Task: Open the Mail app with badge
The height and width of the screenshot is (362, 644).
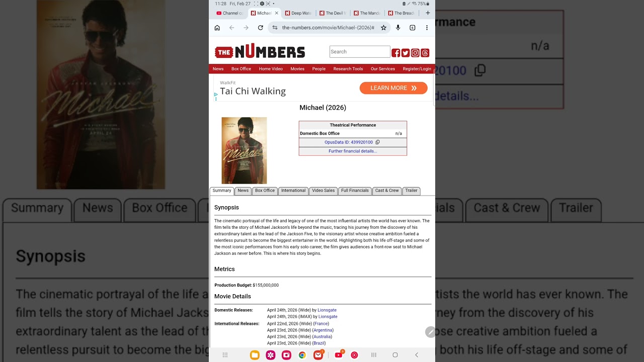Action: click(x=318, y=355)
